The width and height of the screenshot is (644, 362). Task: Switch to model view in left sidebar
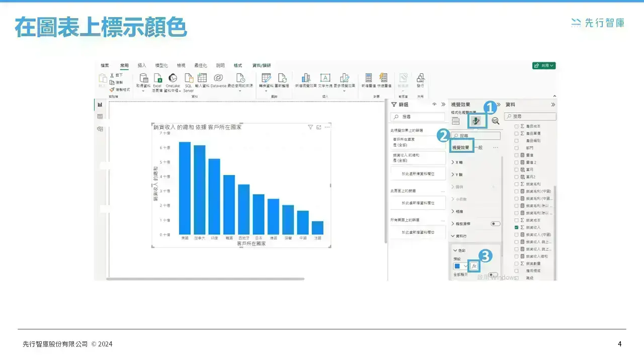point(100,129)
